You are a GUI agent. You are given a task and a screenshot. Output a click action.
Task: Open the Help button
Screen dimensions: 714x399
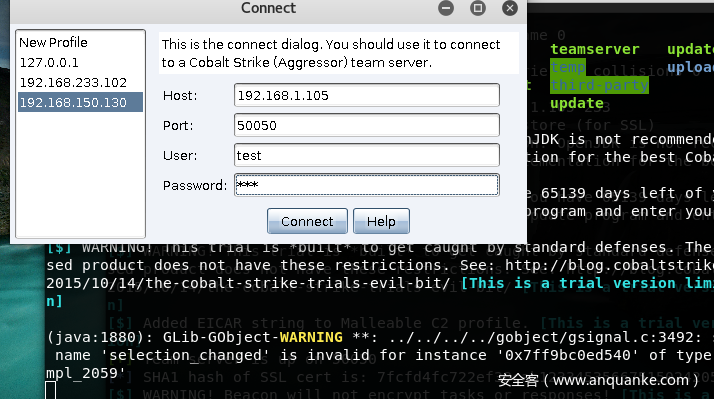pyautogui.click(x=381, y=221)
